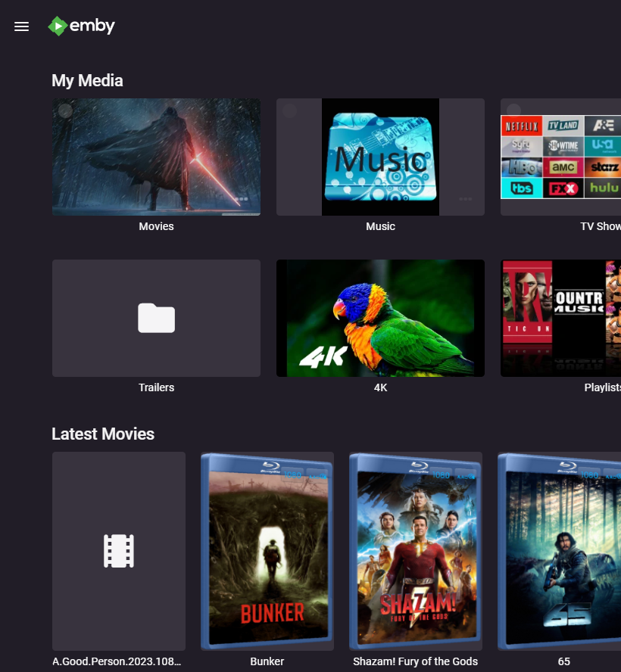621x672 pixels.
Task: Tick the selection circle on Music card
Action: coord(289,111)
